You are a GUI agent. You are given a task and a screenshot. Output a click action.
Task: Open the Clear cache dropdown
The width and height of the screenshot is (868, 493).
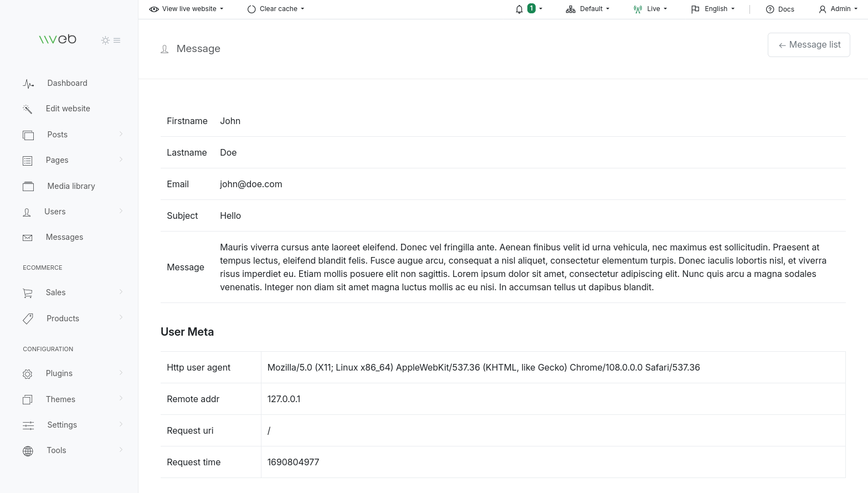(276, 9)
